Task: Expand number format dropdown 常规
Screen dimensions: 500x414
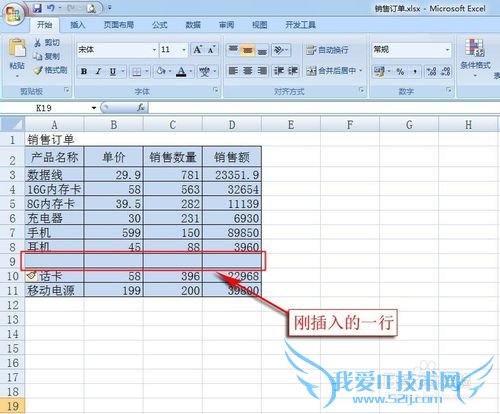Action: pyautogui.click(x=447, y=50)
